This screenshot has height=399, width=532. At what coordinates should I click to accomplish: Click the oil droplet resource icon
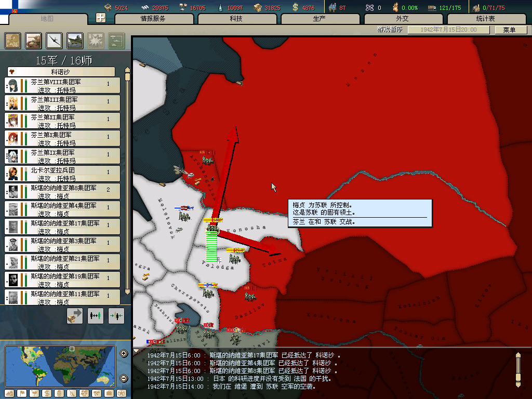coord(220,7)
